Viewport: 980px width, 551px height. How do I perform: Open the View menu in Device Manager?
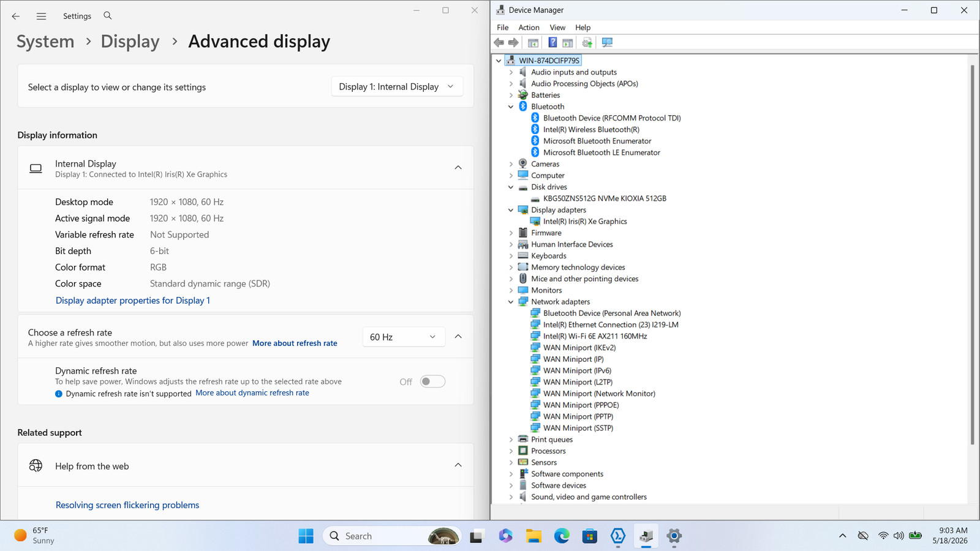[557, 28]
